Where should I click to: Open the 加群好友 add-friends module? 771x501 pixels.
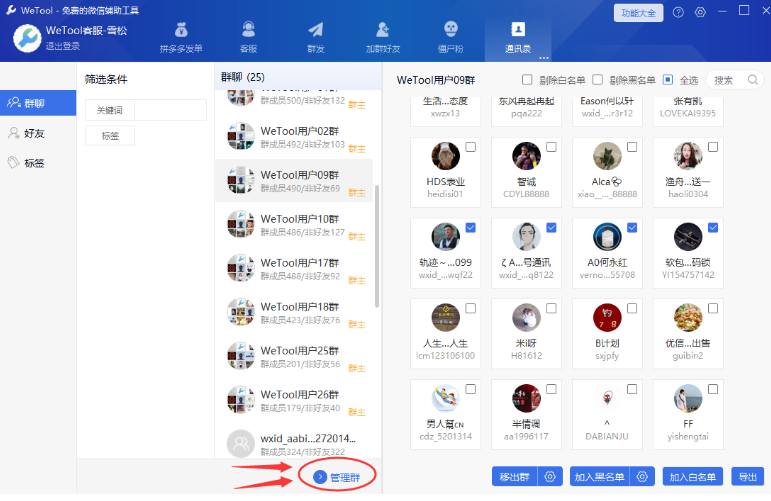pyautogui.click(x=383, y=38)
